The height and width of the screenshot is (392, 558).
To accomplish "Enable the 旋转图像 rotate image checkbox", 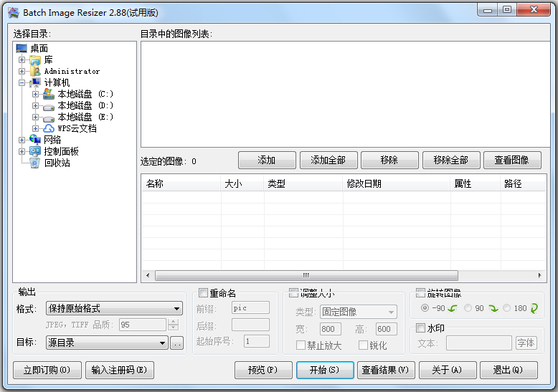I will 420,293.
